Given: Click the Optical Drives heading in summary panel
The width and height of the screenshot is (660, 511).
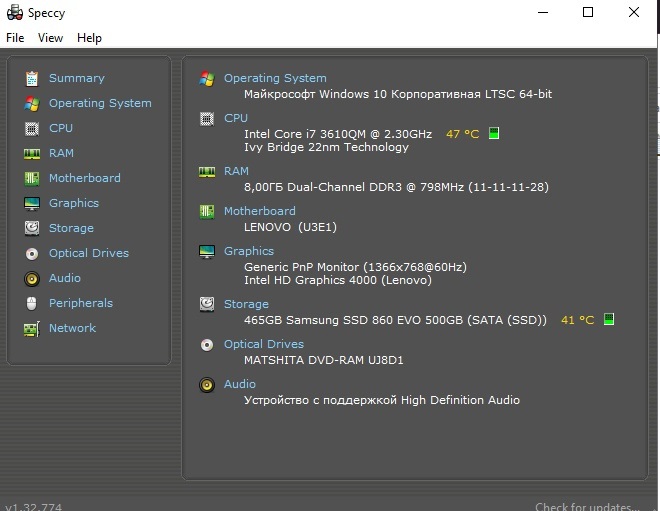Looking at the screenshot, I should (x=263, y=344).
